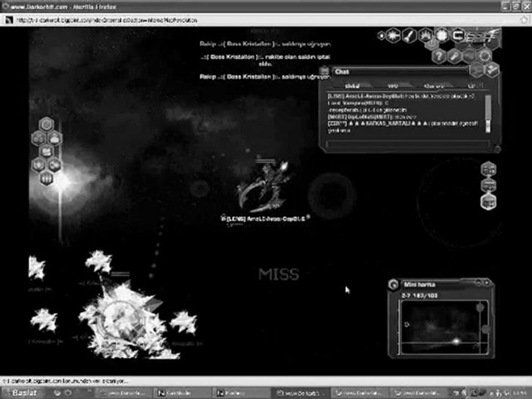Click the middle hexagon in right-side stack
Viewport: 532px width, 399px height.
[489, 185]
